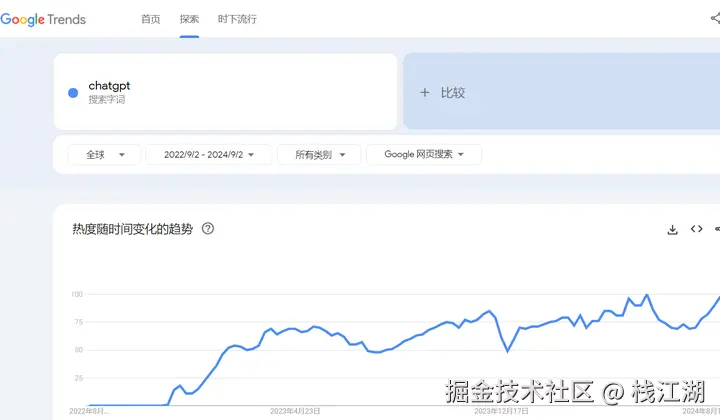Edit the chatgpt search term field
The height and width of the screenshot is (420, 720).
pos(225,92)
